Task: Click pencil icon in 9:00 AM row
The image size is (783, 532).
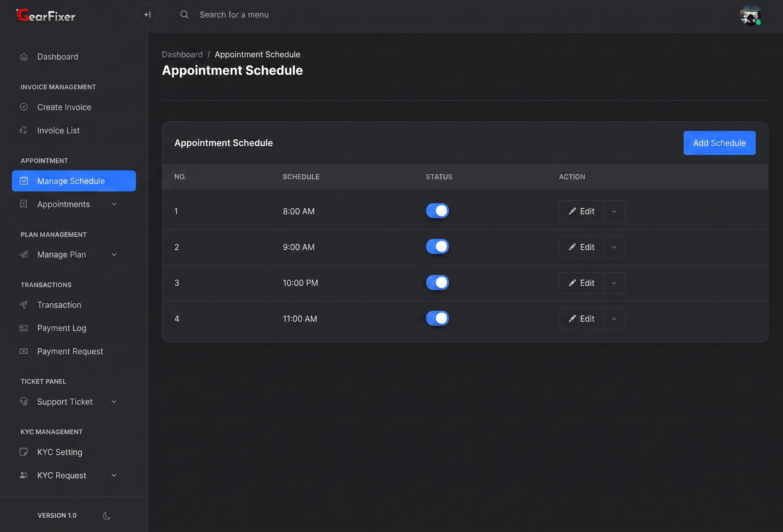Action: pos(572,247)
